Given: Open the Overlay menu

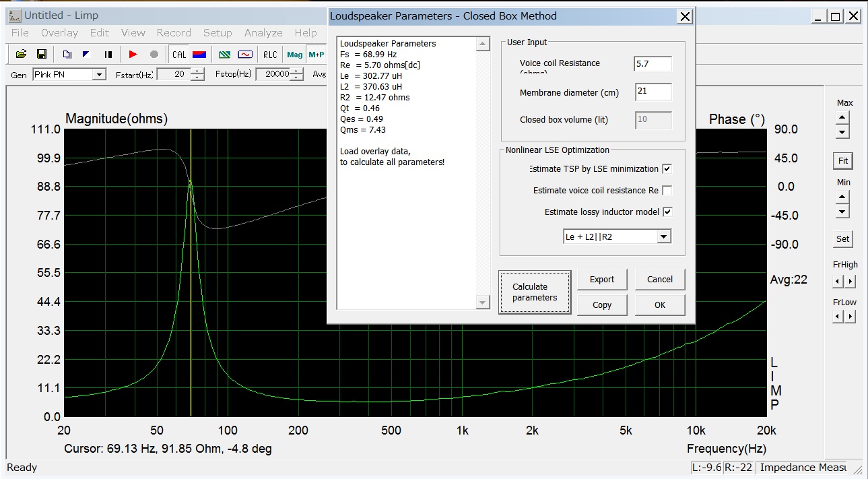Looking at the screenshot, I should (x=59, y=33).
